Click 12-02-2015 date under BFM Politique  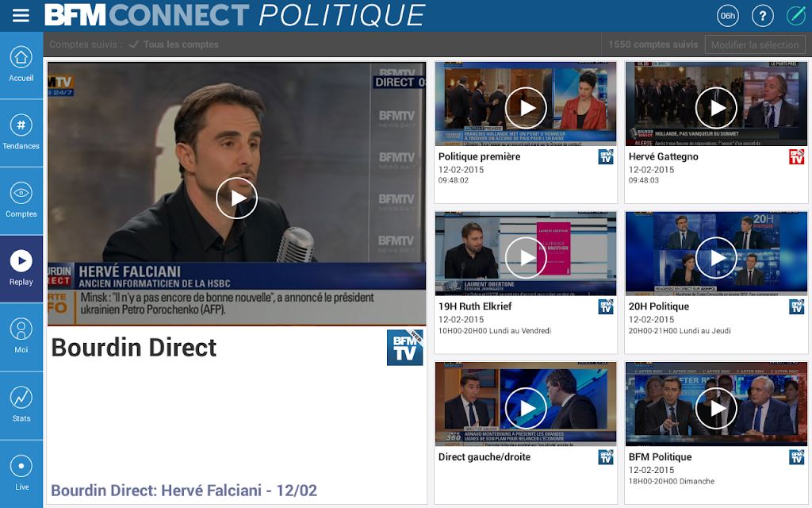[x=652, y=470]
